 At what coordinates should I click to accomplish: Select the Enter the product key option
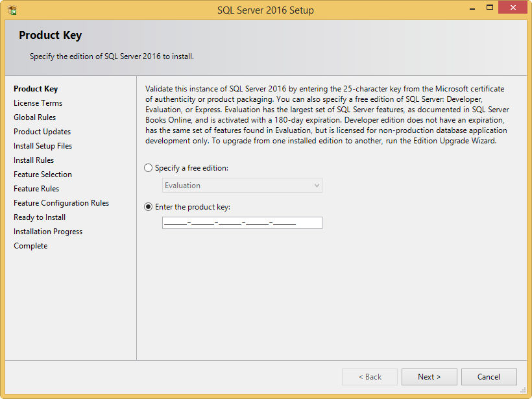tap(149, 206)
